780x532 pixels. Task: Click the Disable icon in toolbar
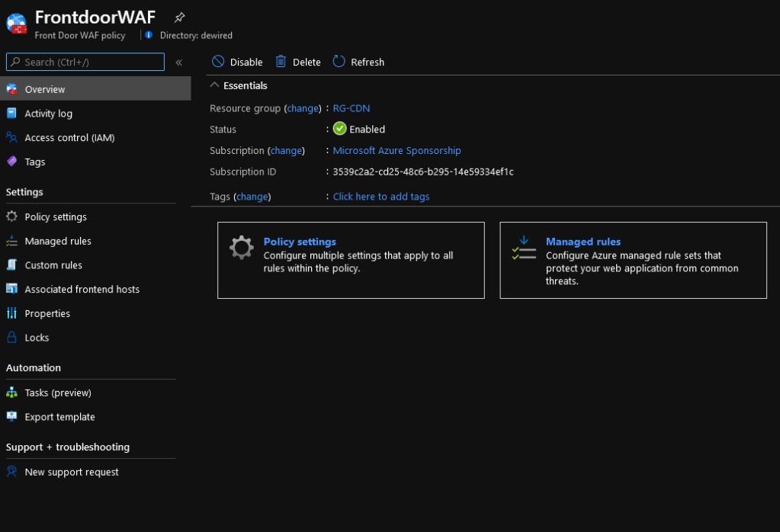point(218,62)
